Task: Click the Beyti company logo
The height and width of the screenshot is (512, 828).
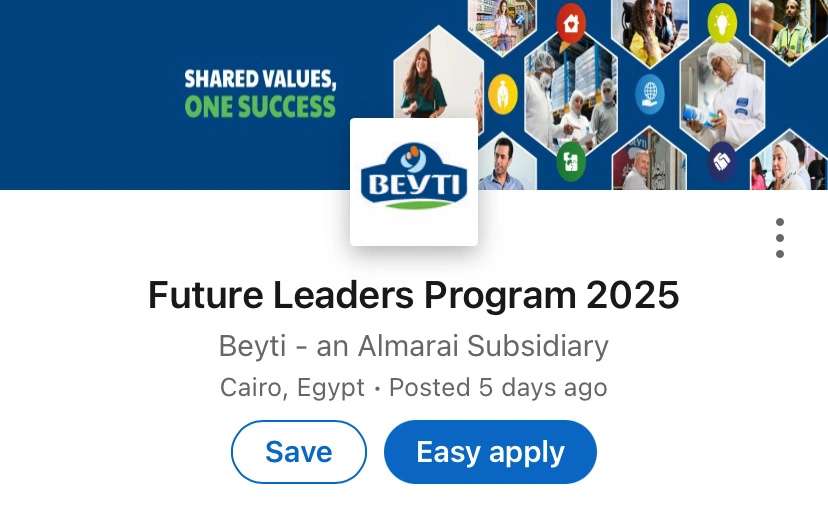Action: 414,181
